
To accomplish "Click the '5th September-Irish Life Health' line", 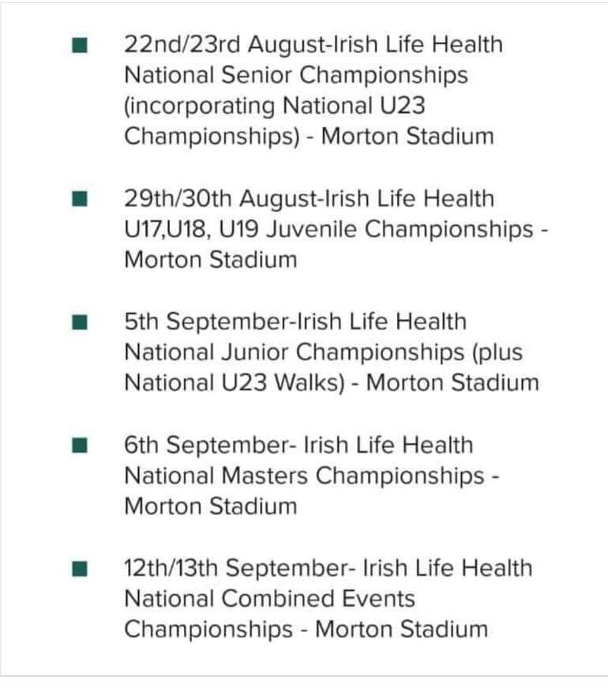I will pyautogui.click(x=295, y=322).
